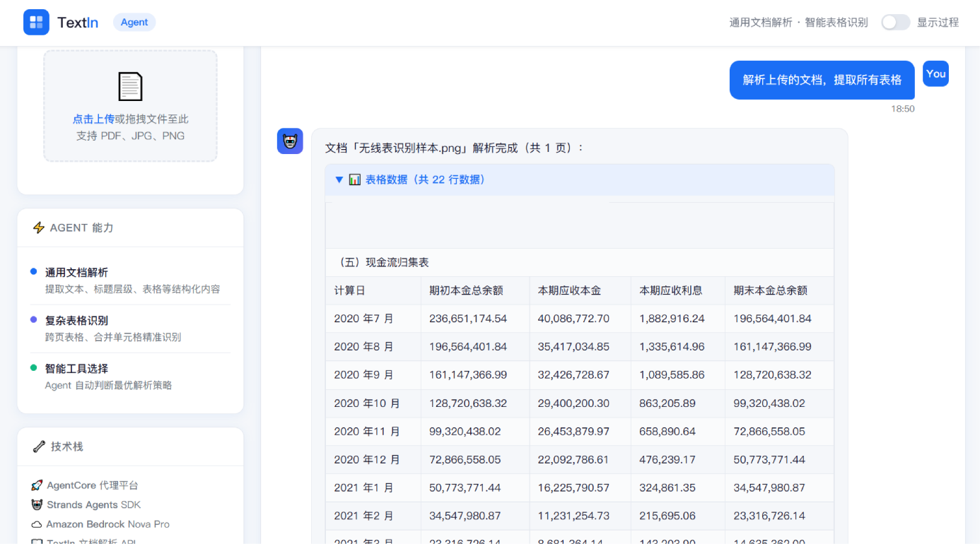Click the message 解析上传的文档，提取所有表格

pyautogui.click(x=822, y=80)
